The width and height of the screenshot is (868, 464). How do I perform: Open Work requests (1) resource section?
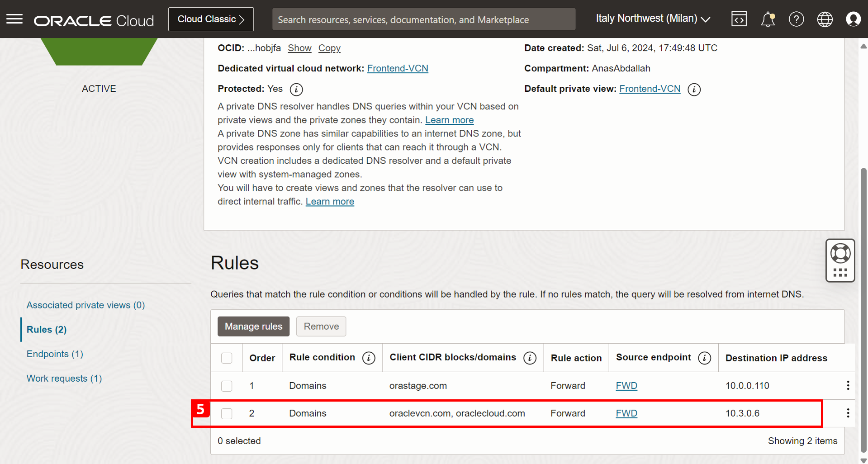coord(64,378)
